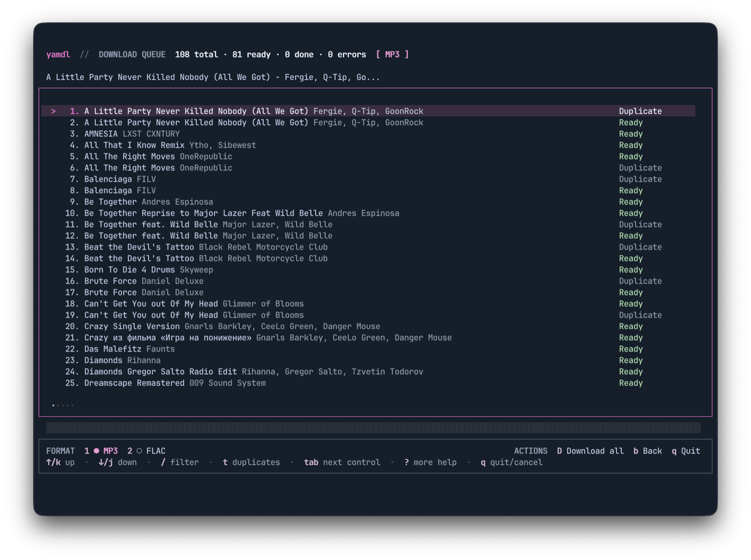Click Quit in the actions row

tap(686, 451)
